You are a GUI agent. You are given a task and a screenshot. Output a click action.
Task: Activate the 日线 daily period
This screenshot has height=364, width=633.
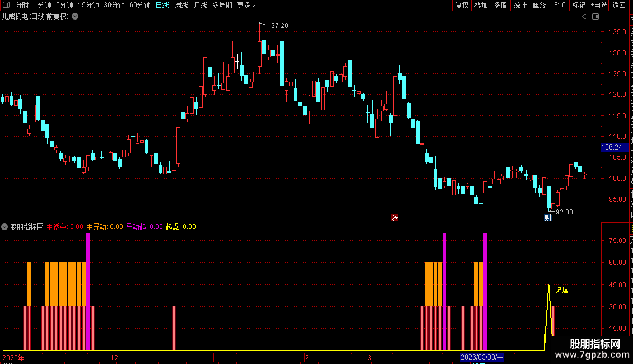[x=162, y=5]
